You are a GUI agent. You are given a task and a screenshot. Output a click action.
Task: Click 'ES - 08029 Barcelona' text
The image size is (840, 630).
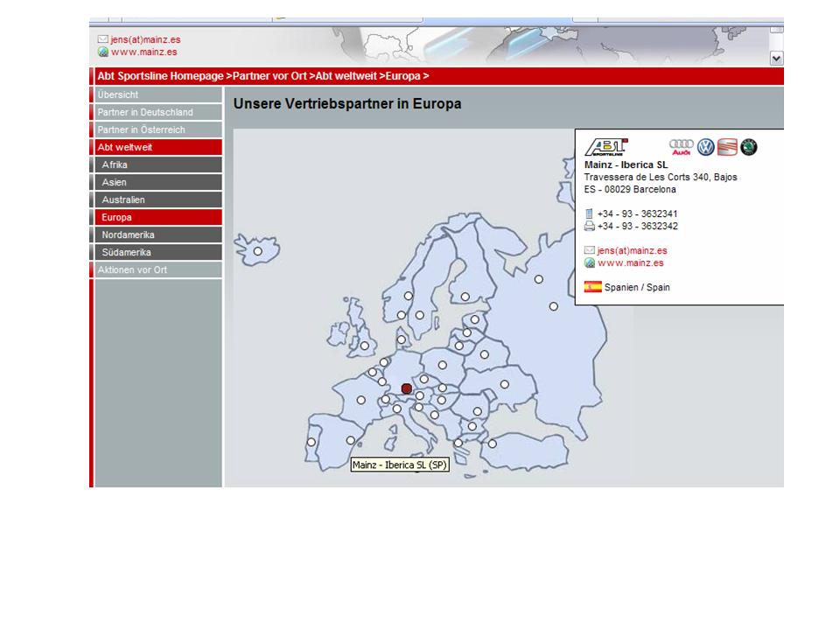coord(630,189)
